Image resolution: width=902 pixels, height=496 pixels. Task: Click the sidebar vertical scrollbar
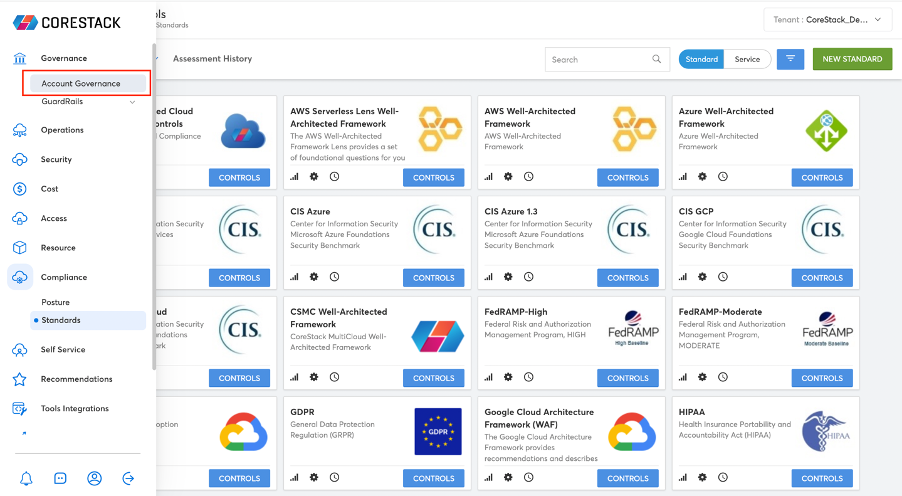coord(154,207)
